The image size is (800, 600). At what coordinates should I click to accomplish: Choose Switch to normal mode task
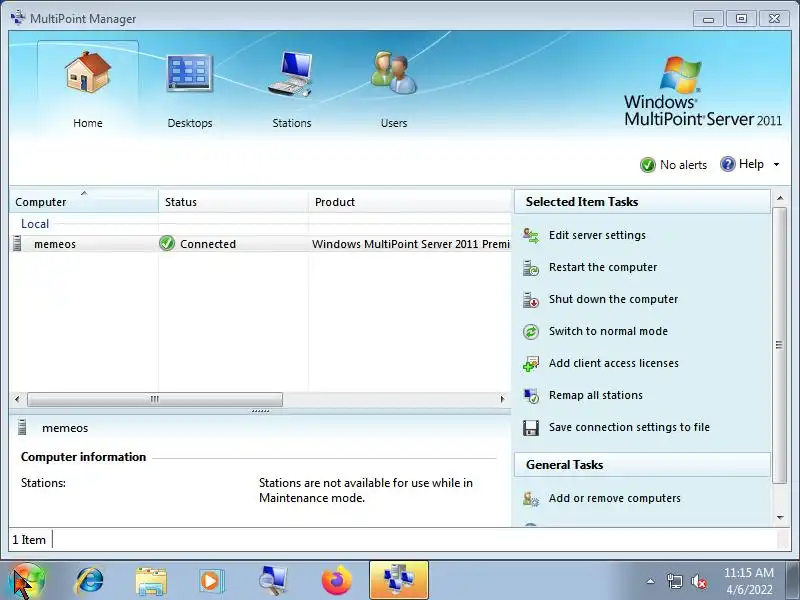pos(608,331)
